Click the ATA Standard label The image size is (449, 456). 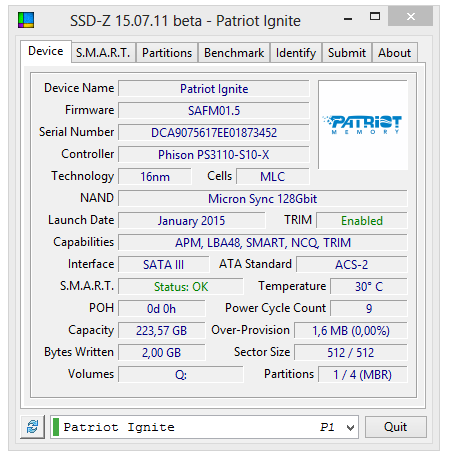(255, 264)
